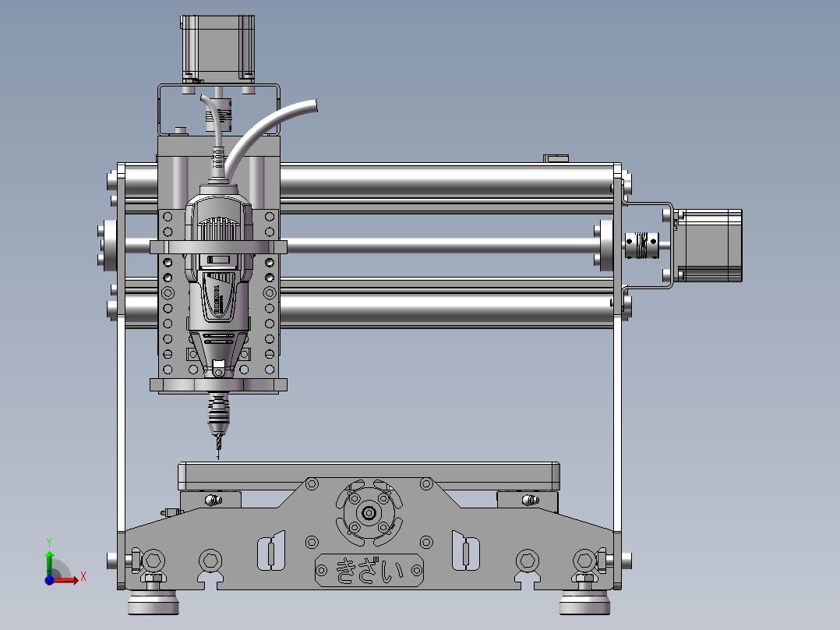The height and width of the screenshot is (630, 840).
Task: Select the worktable bed plate
Action: click(369, 476)
